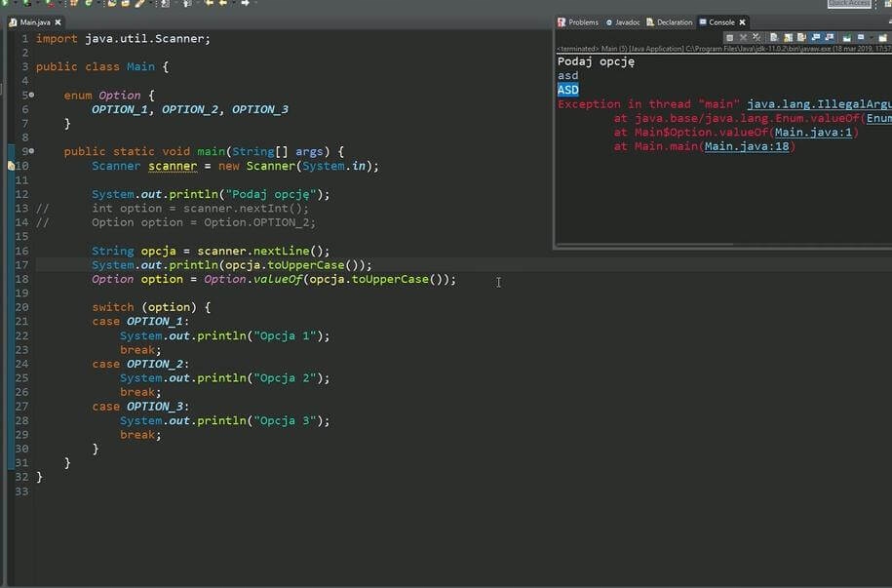This screenshot has height=588, width=892.
Task: Collapse the main method code fold
Action: (x=31, y=152)
